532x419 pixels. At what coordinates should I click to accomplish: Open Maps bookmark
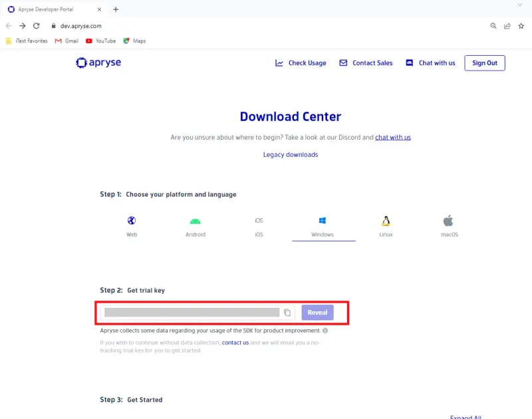click(134, 41)
